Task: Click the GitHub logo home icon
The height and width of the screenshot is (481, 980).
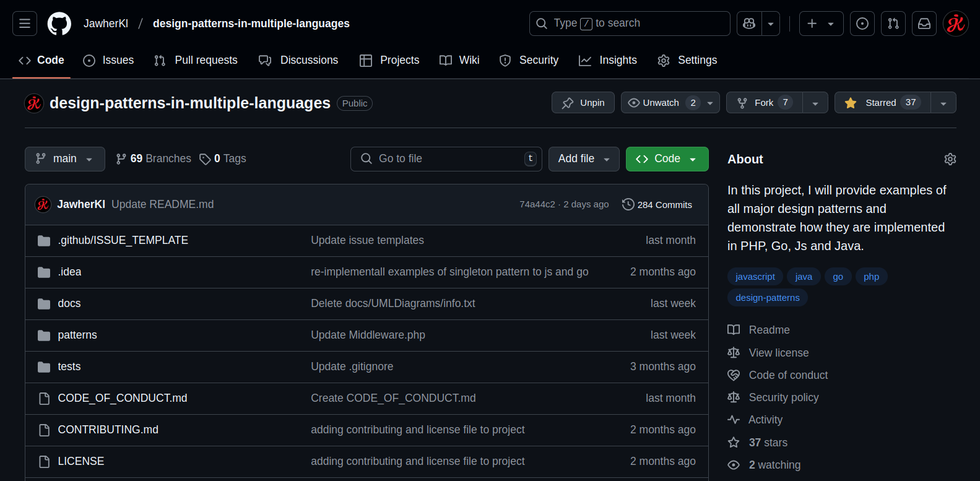Action: click(x=59, y=24)
